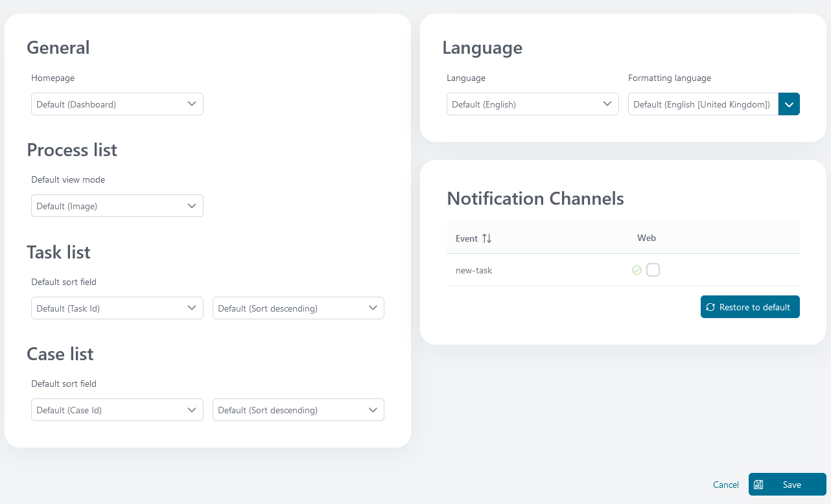Click the 'Case list' heading

(x=60, y=354)
